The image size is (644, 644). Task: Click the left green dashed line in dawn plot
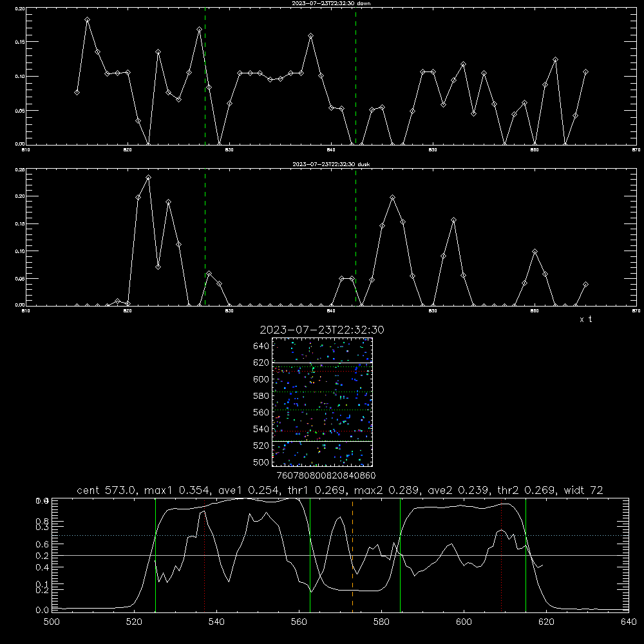point(205,78)
